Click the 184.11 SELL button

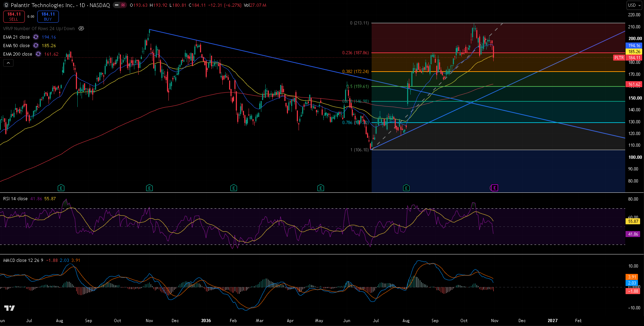click(14, 17)
